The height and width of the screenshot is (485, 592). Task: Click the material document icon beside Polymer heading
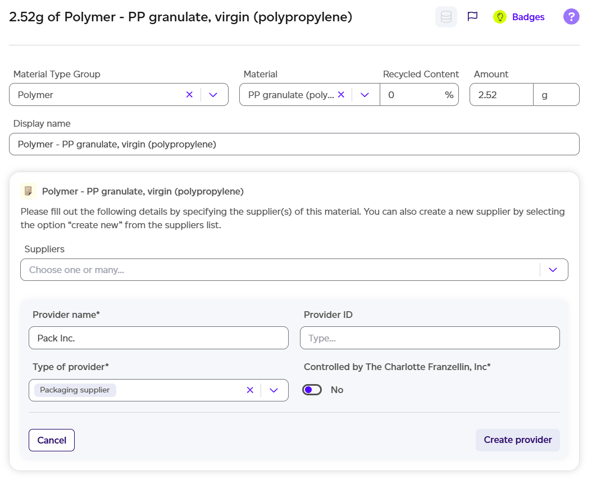pyautogui.click(x=28, y=191)
